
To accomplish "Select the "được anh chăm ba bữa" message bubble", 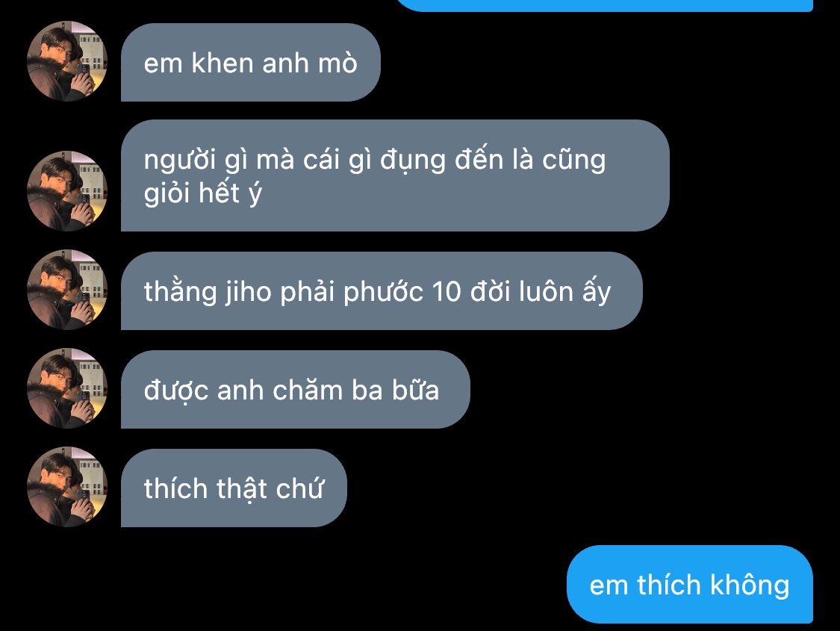I will (295, 389).
